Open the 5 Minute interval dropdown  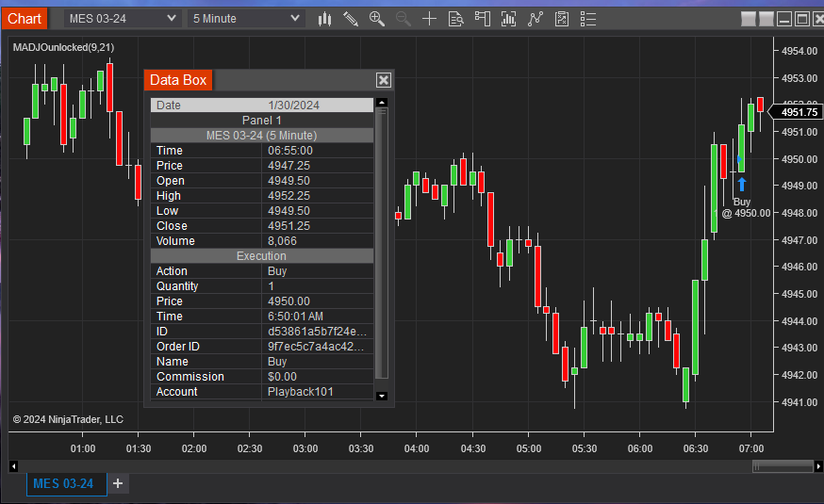pyautogui.click(x=246, y=19)
